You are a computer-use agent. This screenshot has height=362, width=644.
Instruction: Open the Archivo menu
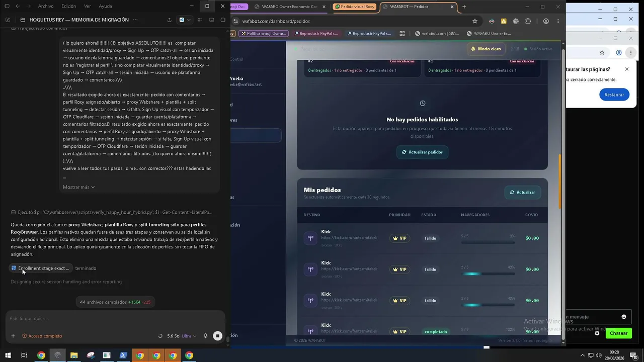click(46, 6)
